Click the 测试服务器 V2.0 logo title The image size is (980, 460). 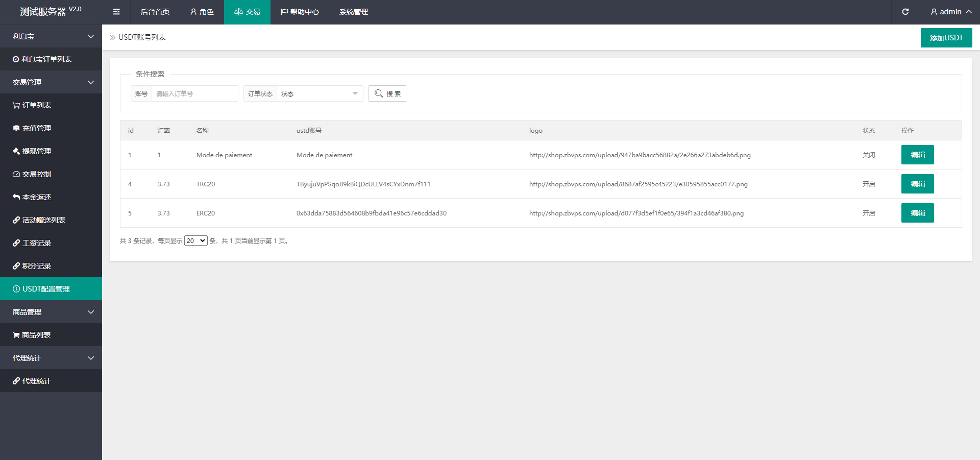click(51, 11)
